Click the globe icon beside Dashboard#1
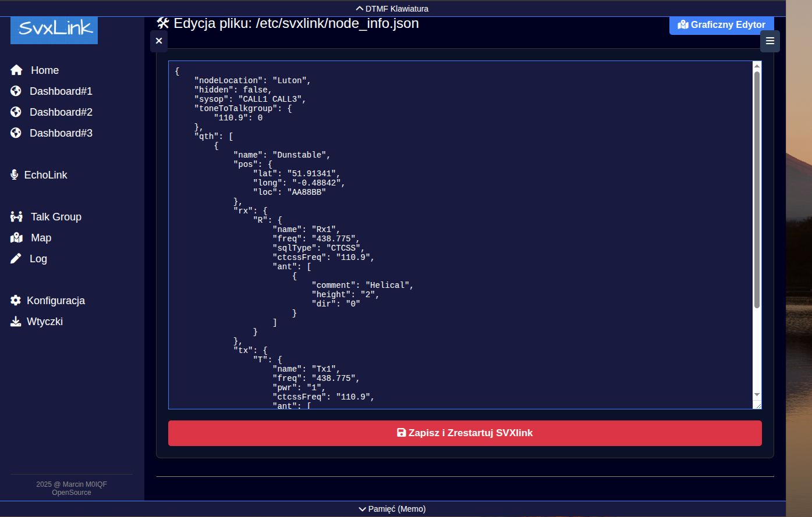This screenshot has width=812, height=517. click(x=16, y=91)
